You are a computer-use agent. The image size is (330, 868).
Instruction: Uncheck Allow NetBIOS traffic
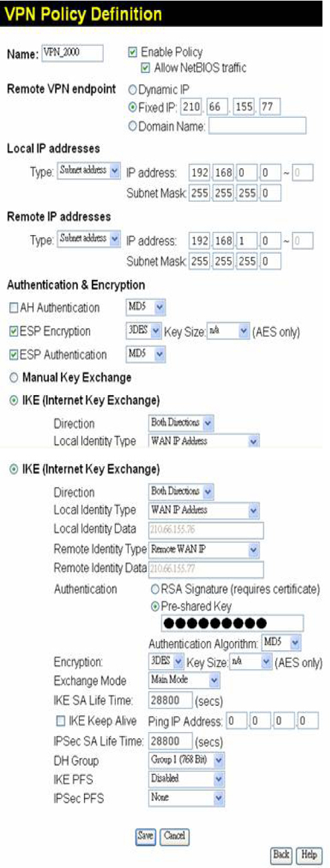(x=144, y=68)
